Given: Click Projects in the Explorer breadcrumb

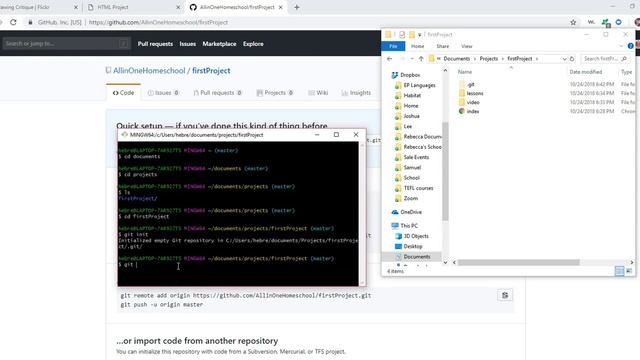Looking at the screenshot, I should click(489, 59).
